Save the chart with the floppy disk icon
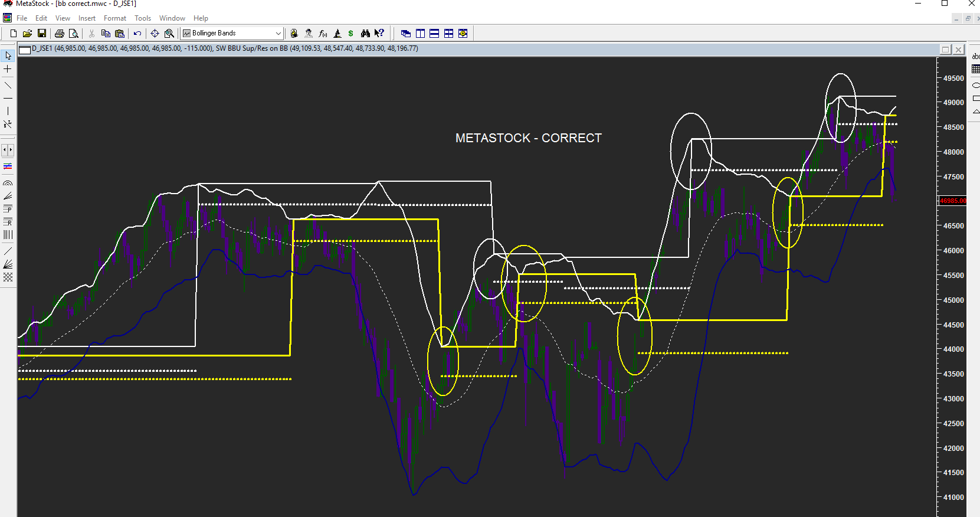Image resolution: width=980 pixels, height=517 pixels. click(41, 34)
